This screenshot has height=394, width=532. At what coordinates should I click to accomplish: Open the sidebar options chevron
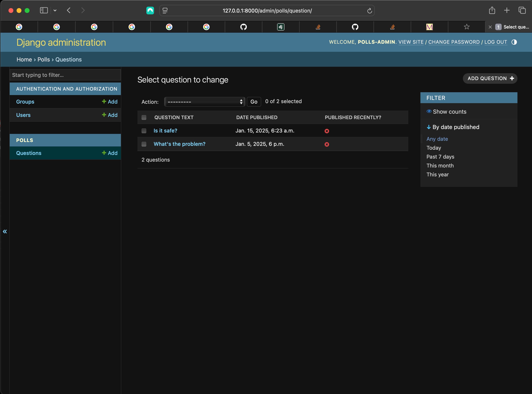pyautogui.click(x=55, y=11)
